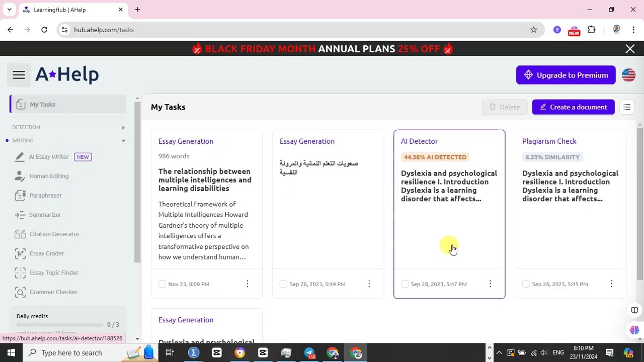Open a new browser tab
This screenshot has width=644, height=362.
click(x=137, y=10)
